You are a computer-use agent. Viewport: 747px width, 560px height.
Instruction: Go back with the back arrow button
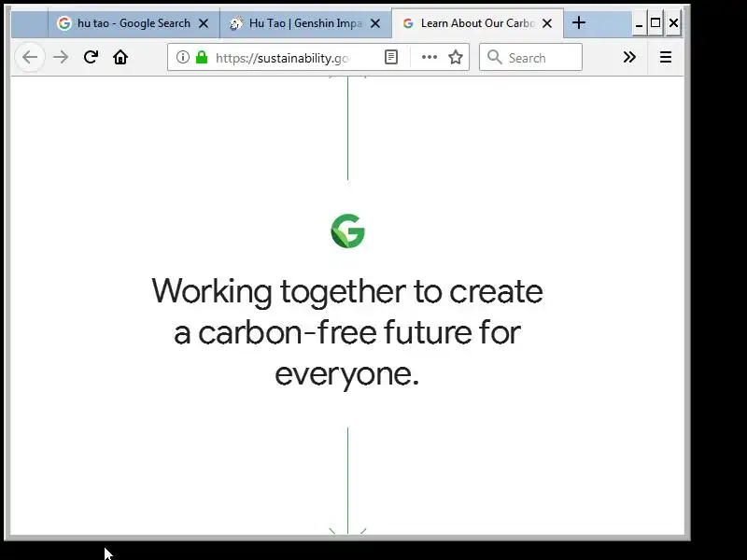tap(30, 58)
